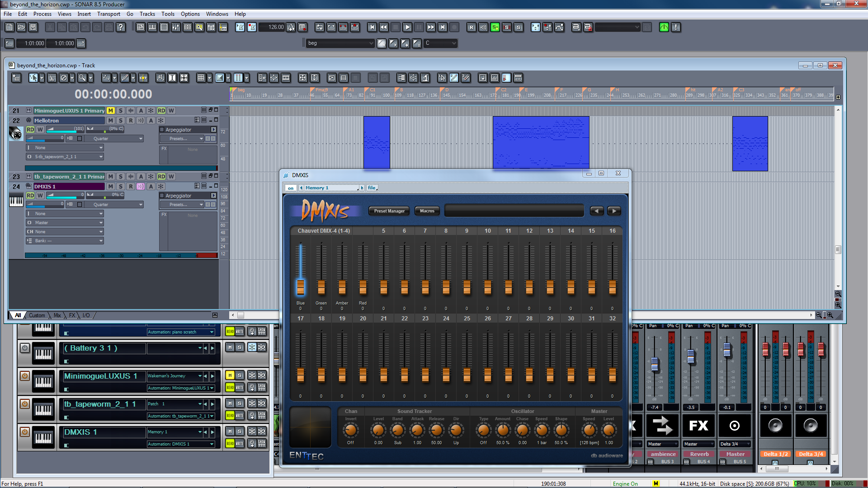Click the Sound Tracker Level knob

click(x=378, y=431)
